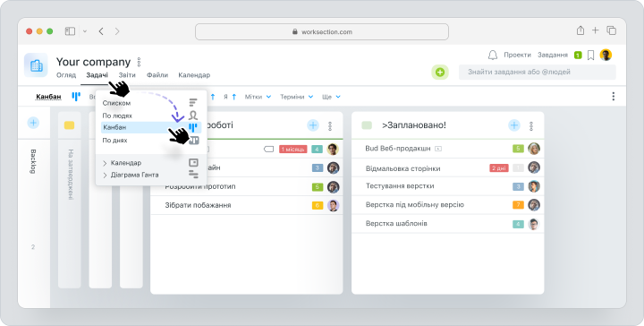644x326 pixels.
Task: Click assignee avatar on Зібрати побажання
Action: (333, 205)
